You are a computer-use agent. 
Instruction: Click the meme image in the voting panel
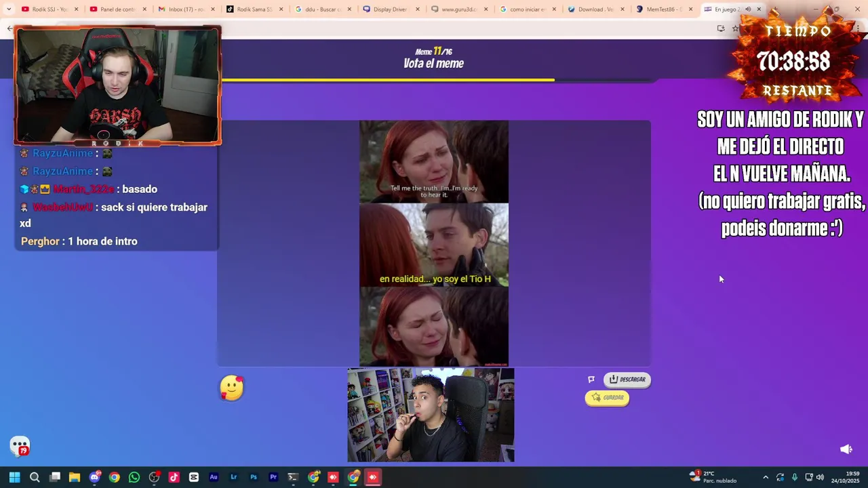click(434, 243)
